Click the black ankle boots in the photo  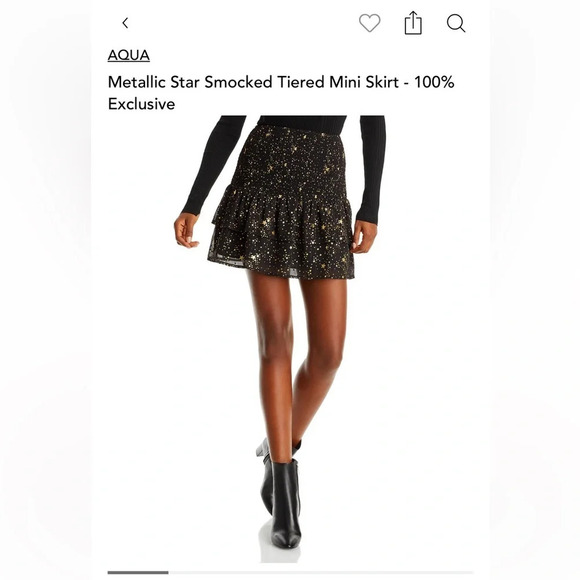[280, 494]
